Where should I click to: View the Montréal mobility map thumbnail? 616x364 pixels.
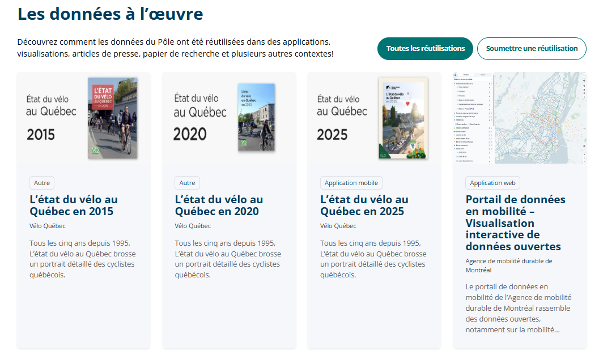coord(520,118)
